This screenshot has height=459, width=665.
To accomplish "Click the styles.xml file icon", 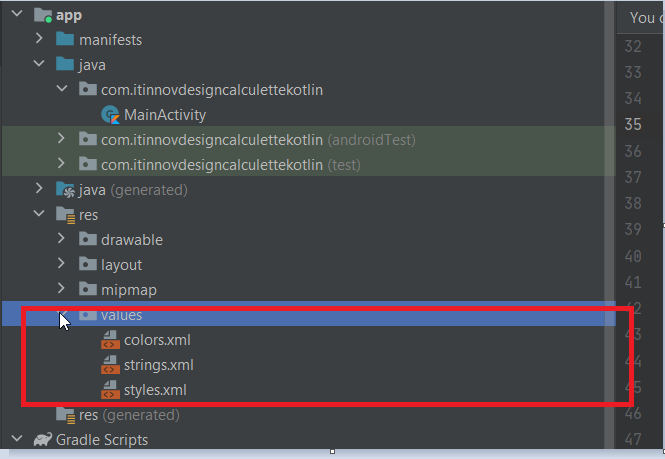I will point(110,390).
